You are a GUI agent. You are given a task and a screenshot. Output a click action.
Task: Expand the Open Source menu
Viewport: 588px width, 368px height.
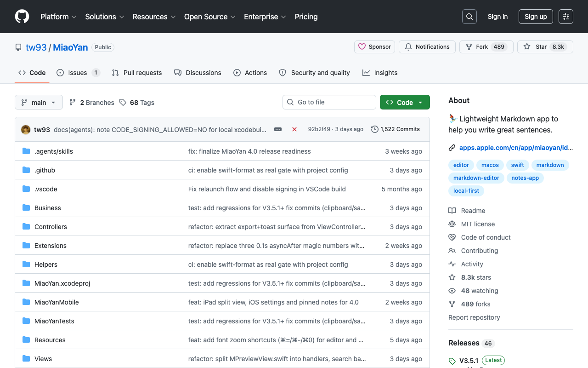tap(210, 17)
